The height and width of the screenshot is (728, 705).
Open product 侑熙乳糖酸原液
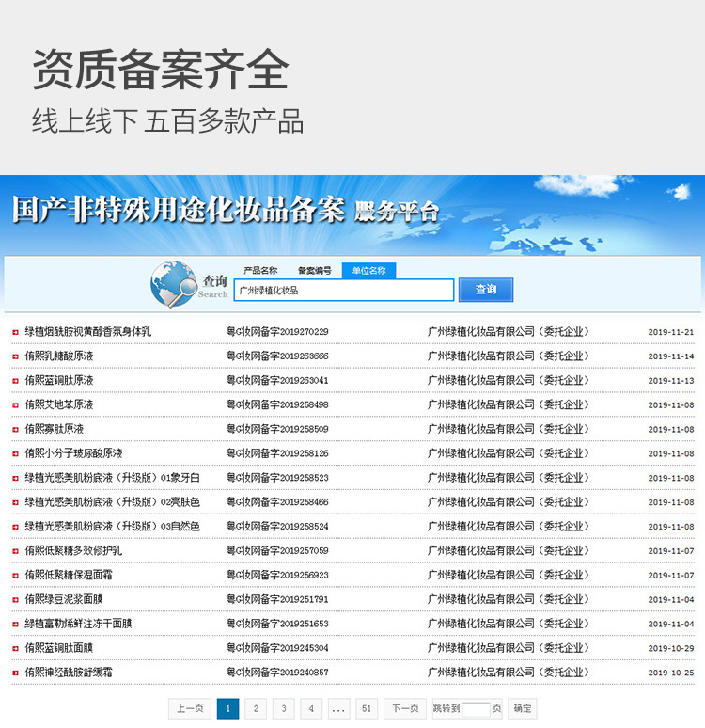[x=59, y=356]
